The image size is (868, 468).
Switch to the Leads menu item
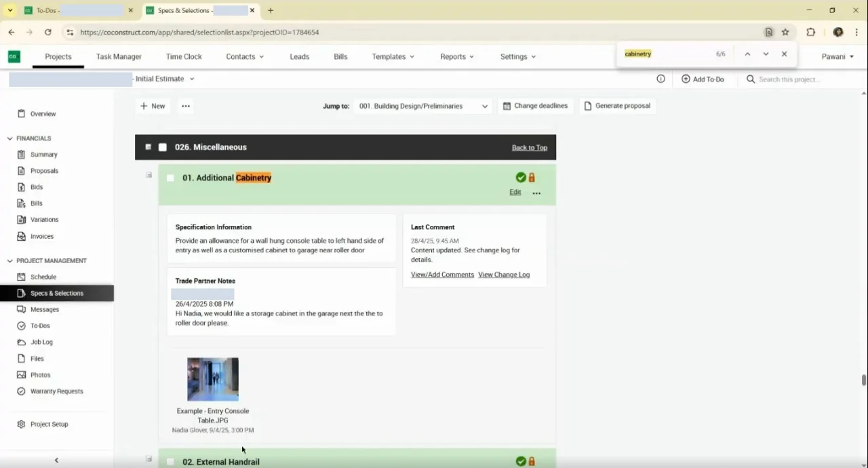(x=300, y=56)
